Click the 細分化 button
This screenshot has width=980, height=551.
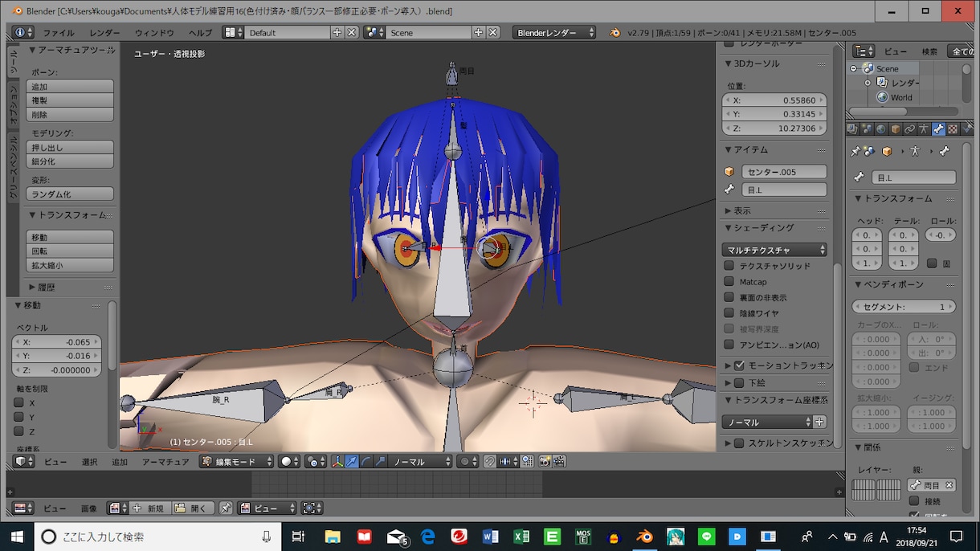[70, 161]
